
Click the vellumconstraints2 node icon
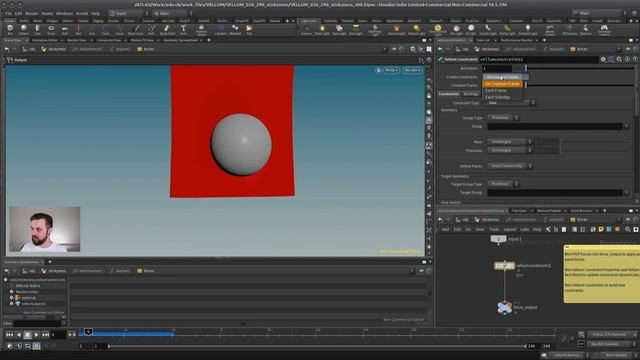tap(504, 266)
